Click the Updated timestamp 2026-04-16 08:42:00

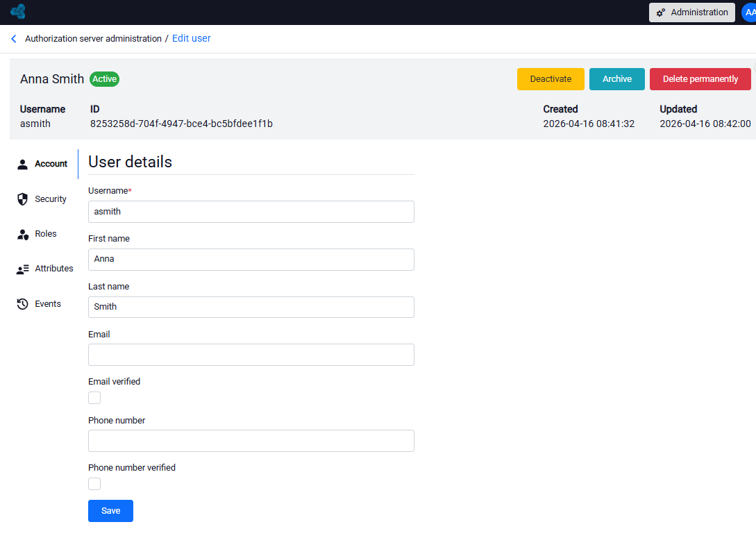click(705, 124)
